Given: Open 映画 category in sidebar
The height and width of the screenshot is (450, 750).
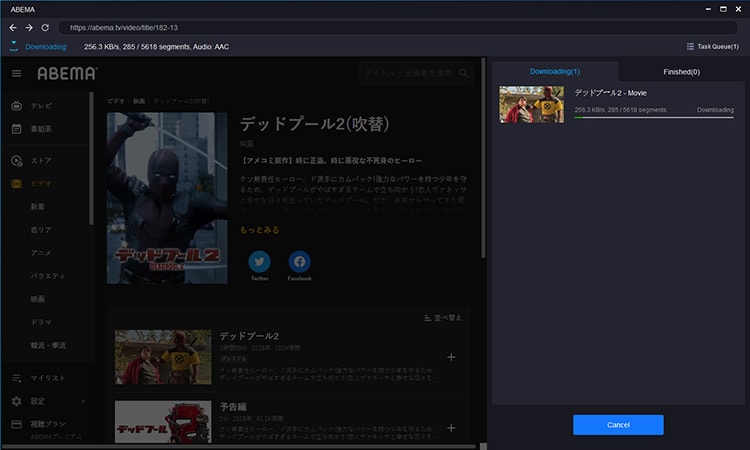Looking at the screenshot, I should [x=37, y=299].
